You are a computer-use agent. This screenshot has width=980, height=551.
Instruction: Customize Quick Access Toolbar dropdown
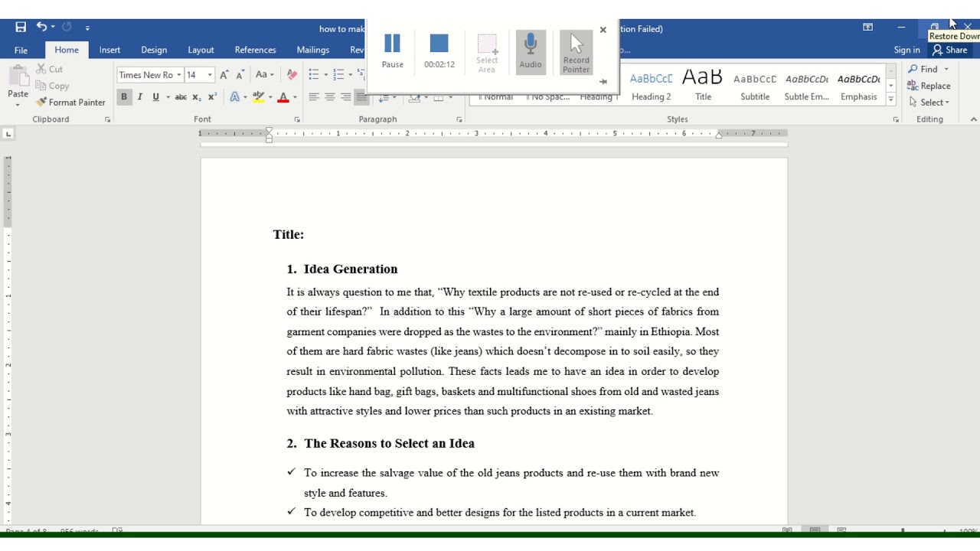pos(87,28)
